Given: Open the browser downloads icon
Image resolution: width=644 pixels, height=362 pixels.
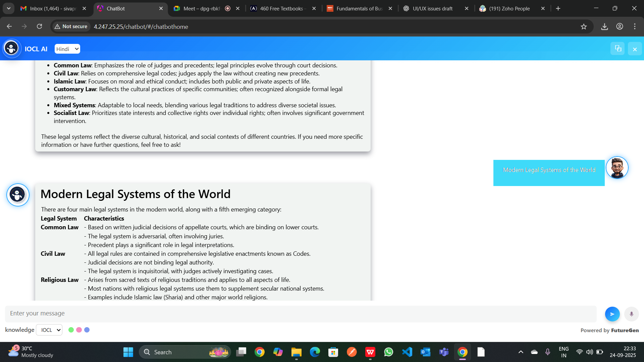Looking at the screenshot, I should 604,26.
